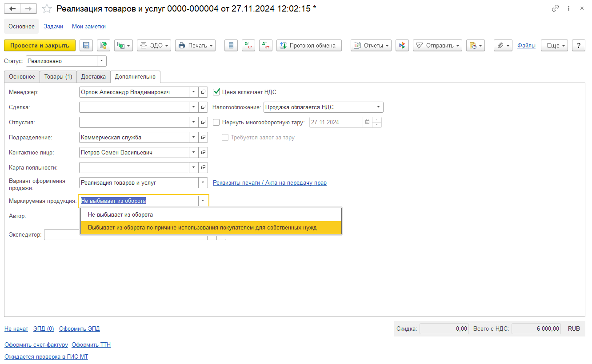Open the Отправить dropdown menu

tap(438, 45)
